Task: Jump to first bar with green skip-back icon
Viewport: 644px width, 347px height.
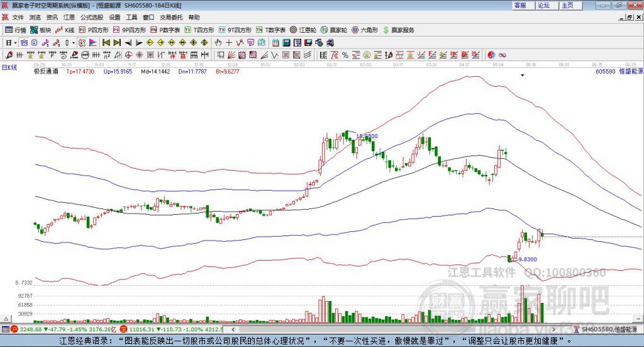Action: coord(106,43)
